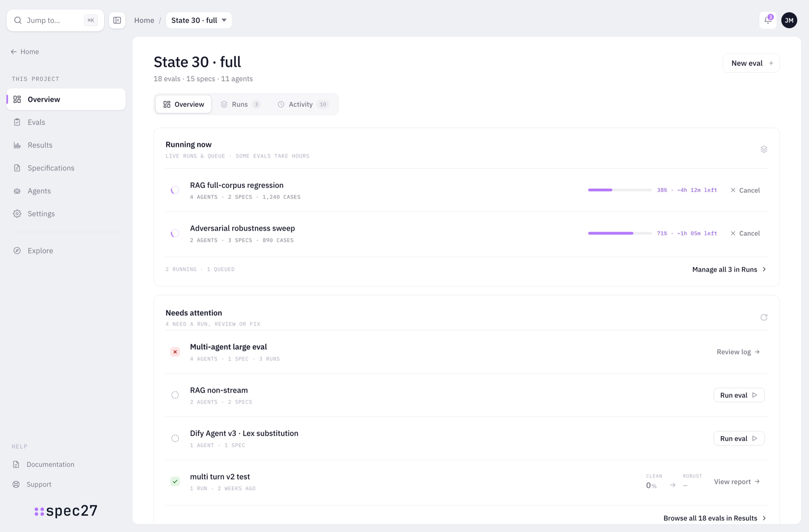Click the failed red X status for Multi-agent large eval
The height and width of the screenshot is (532, 809).
(175, 352)
